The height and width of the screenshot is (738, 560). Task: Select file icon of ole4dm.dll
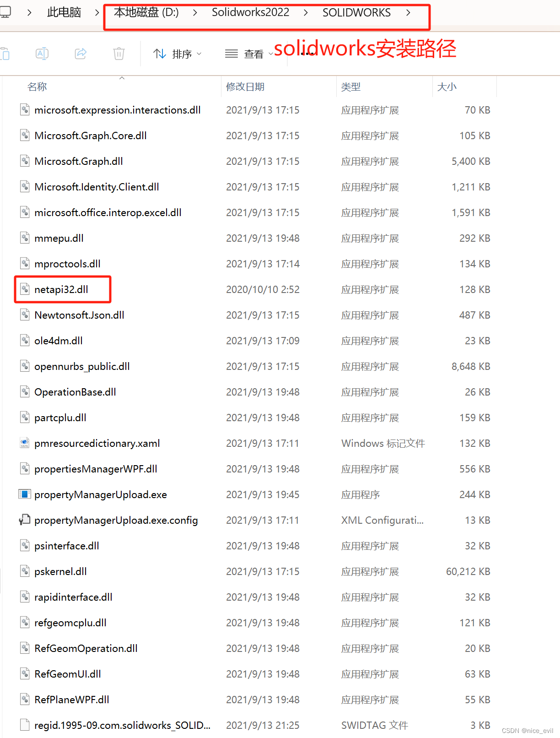(25, 341)
